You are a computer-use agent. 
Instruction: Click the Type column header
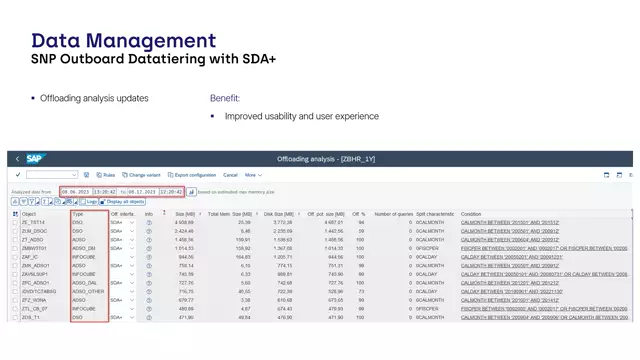click(x=78, y=214)
